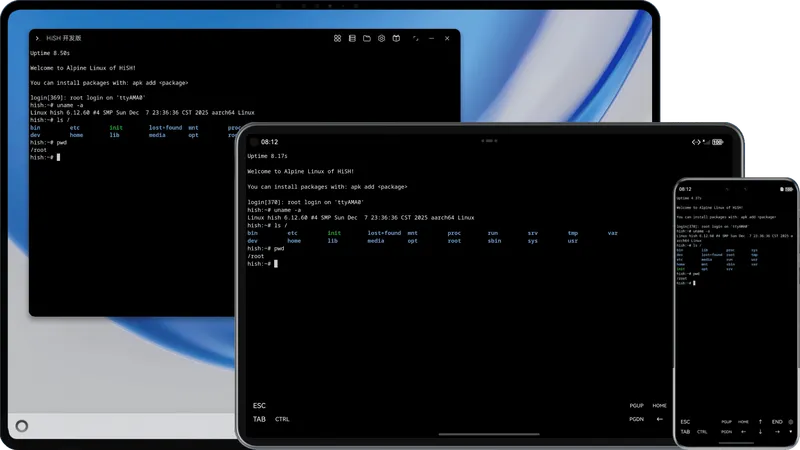
Task: Tap HOME key on the tablet
Action: tap(659, 406)
